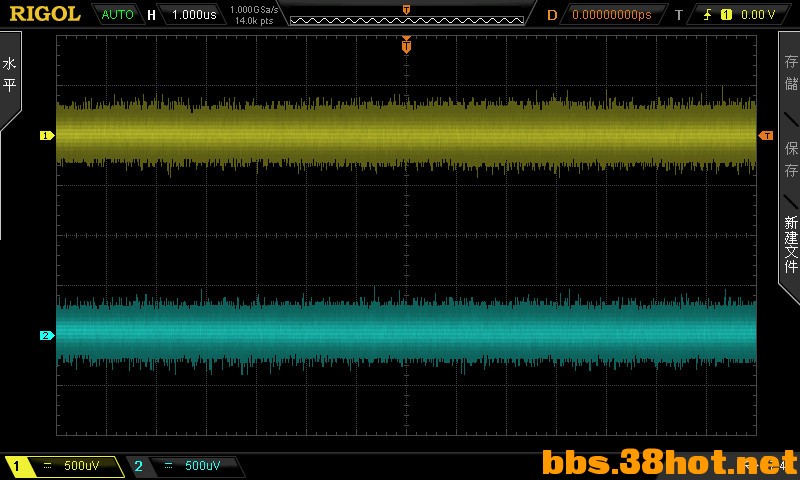Select the 保存 save menu item
The image size is (800, 480).
pyautogui.click(x=791, y=159)
